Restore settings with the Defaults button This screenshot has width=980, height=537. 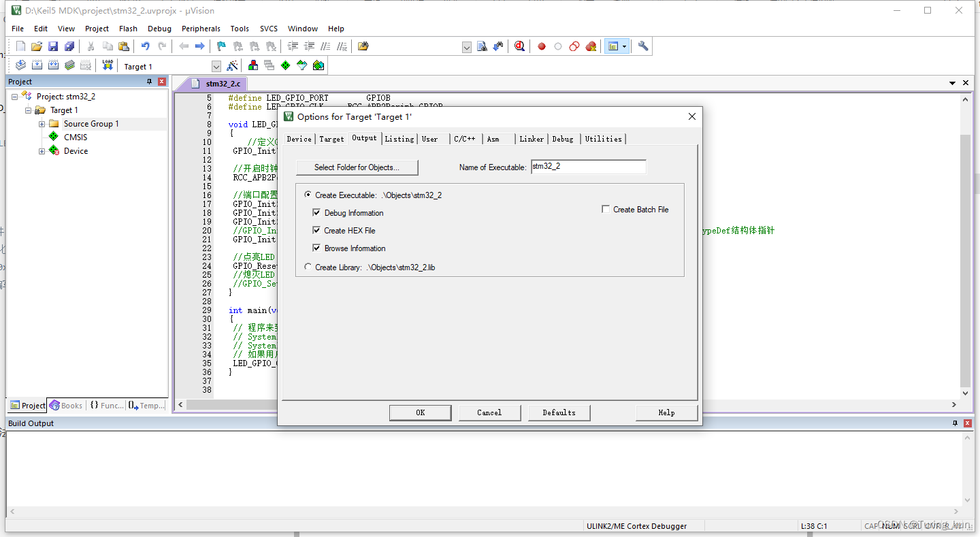[x=559, y=412]
